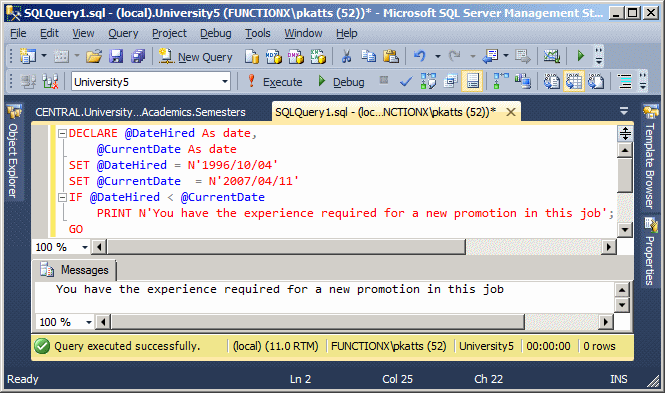Open the Query menu

[123, 33]
